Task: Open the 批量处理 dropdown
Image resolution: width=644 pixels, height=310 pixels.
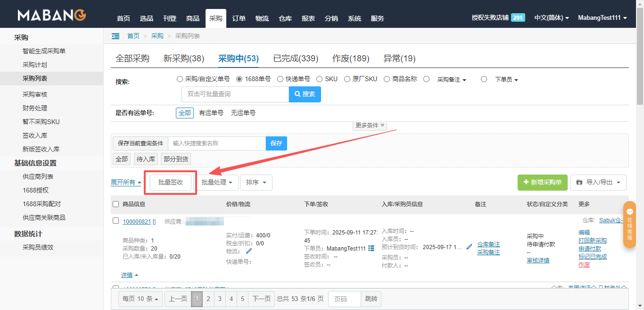Action: point(217,182)
